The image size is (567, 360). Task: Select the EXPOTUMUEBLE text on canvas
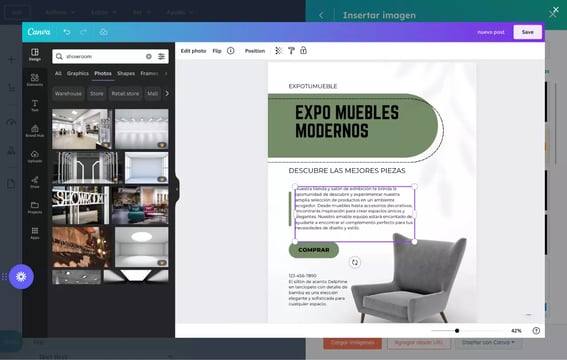313,86
